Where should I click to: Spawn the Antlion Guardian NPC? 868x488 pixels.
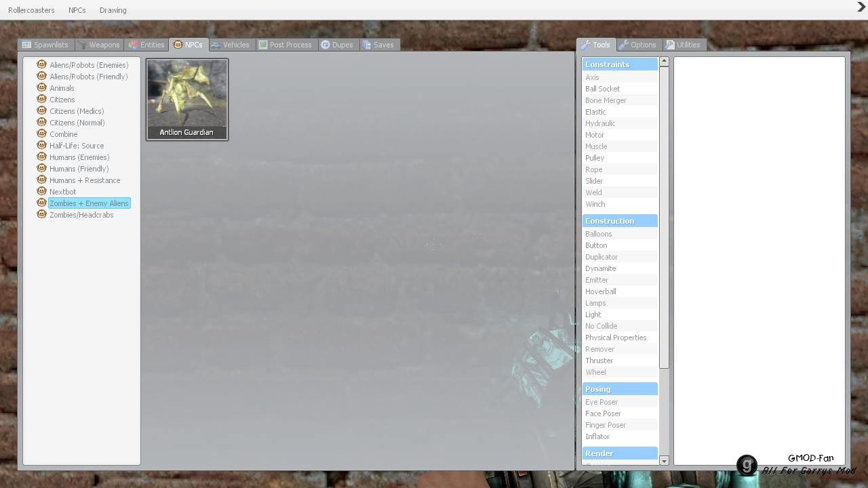(187, 100)
